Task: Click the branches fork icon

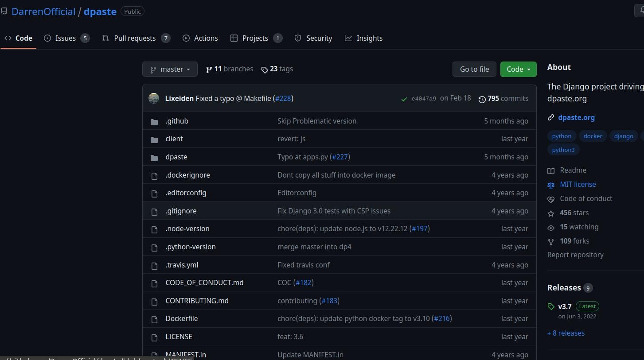Action: (209, 70)
